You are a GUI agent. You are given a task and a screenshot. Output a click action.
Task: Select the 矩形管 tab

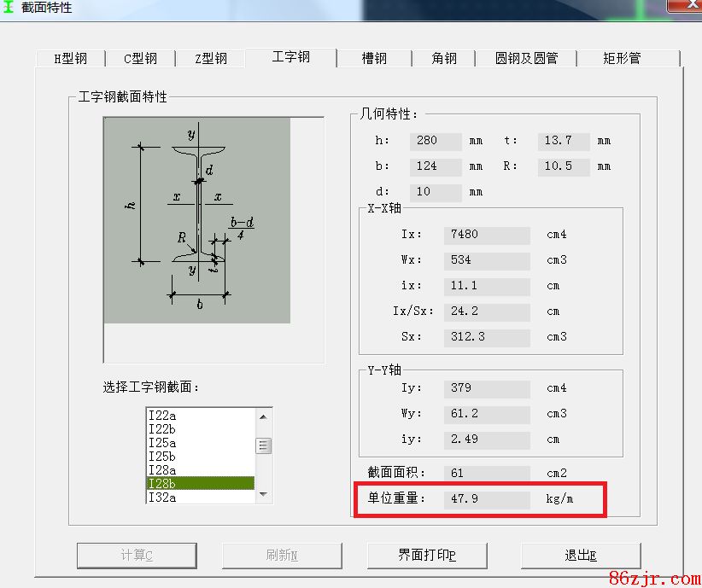[621, 59]
